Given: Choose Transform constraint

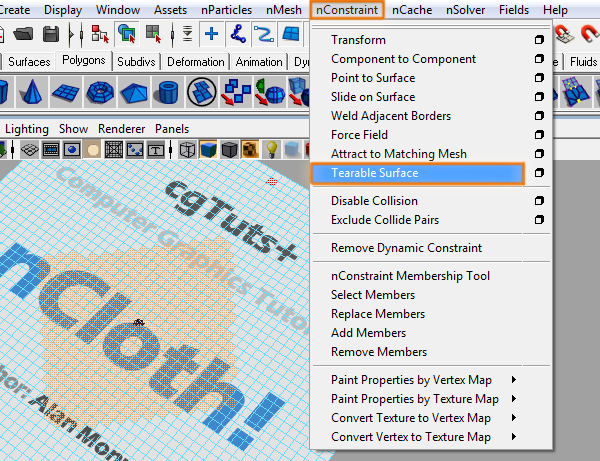Looking at the screenshot, I should coord(358,40).
